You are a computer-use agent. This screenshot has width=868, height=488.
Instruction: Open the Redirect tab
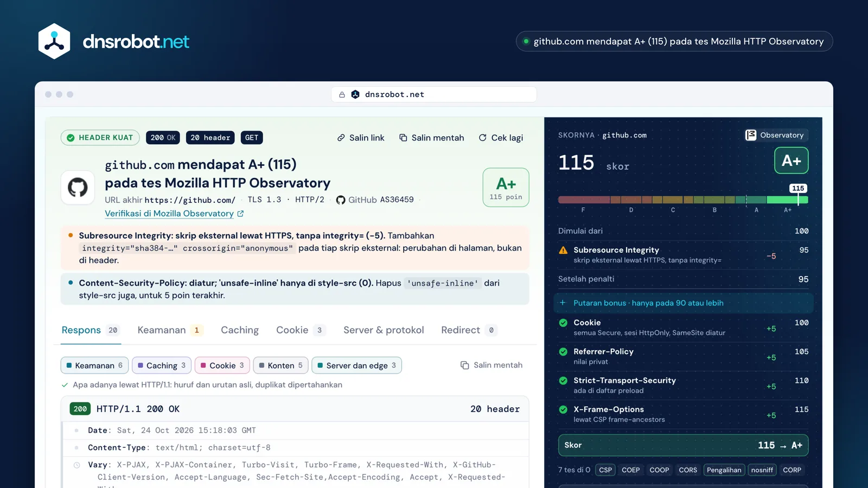click(469, 330)
